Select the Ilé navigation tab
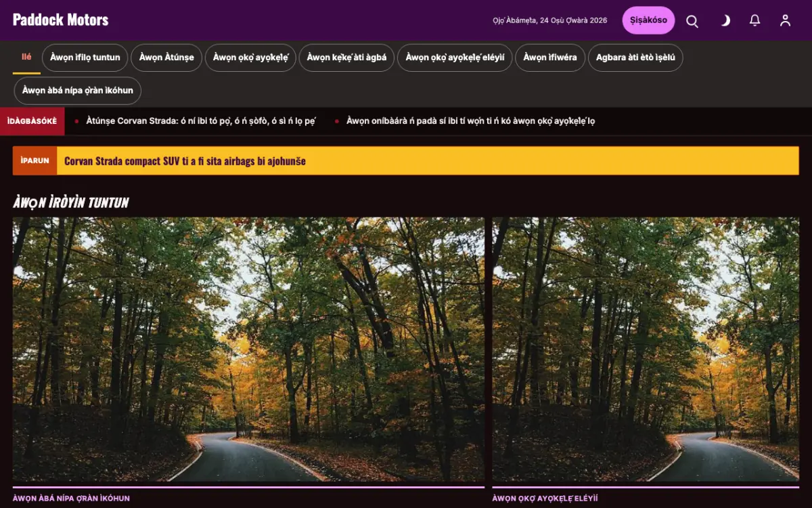812x508 pixels. [x=26, y=58]
